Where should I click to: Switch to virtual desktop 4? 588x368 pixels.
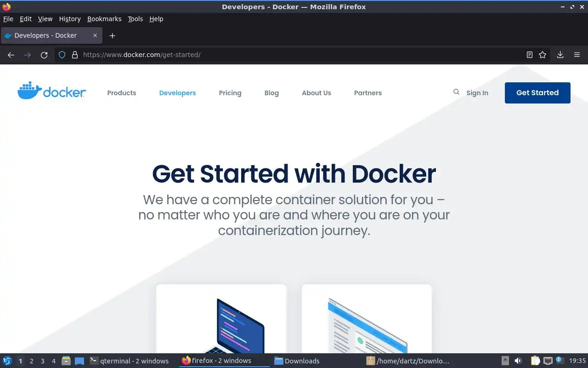pyautogui.click(x=54, y=361)
